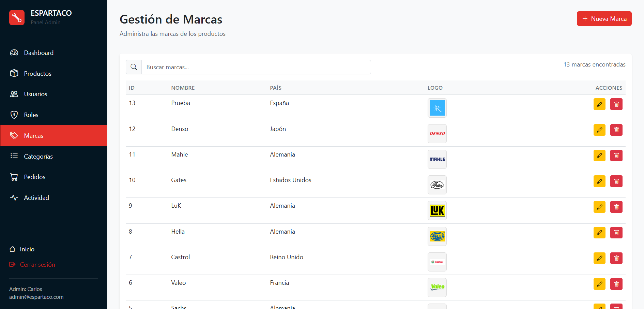Click the brand name Prueba

coord(181,103)
